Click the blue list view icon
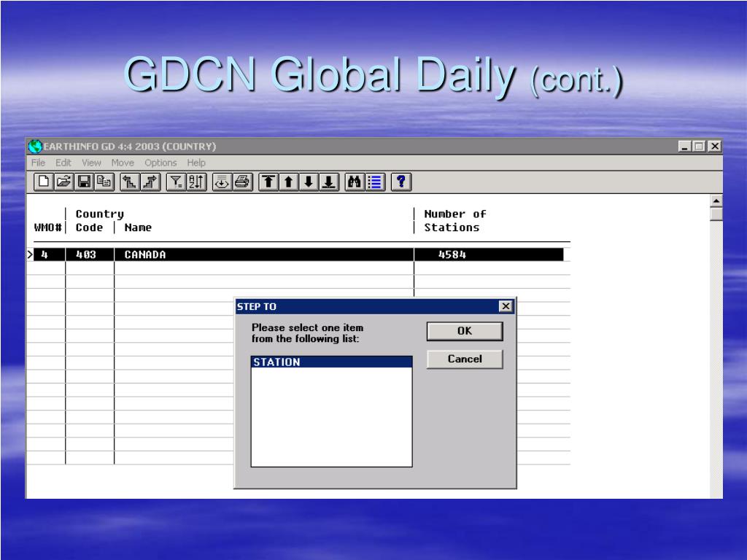This screenshot has height=560, width=747. click(x=375, y=182)
